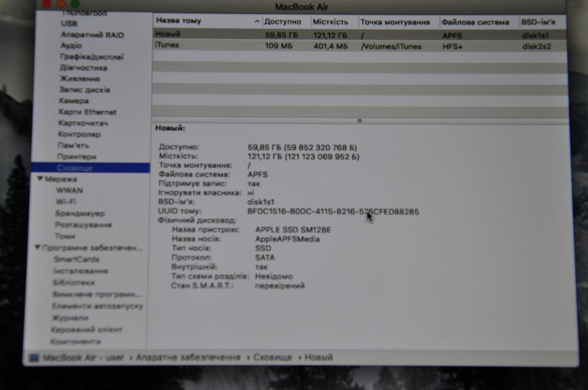Sort by Точка монтування column header

(395, 22)
